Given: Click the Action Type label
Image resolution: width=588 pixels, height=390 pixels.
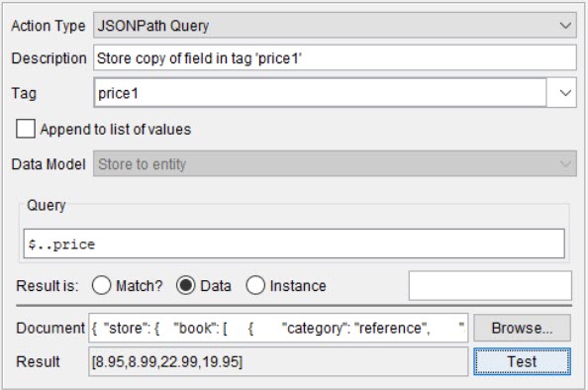Looking at the screenshot, I should (x=48, y=26).
